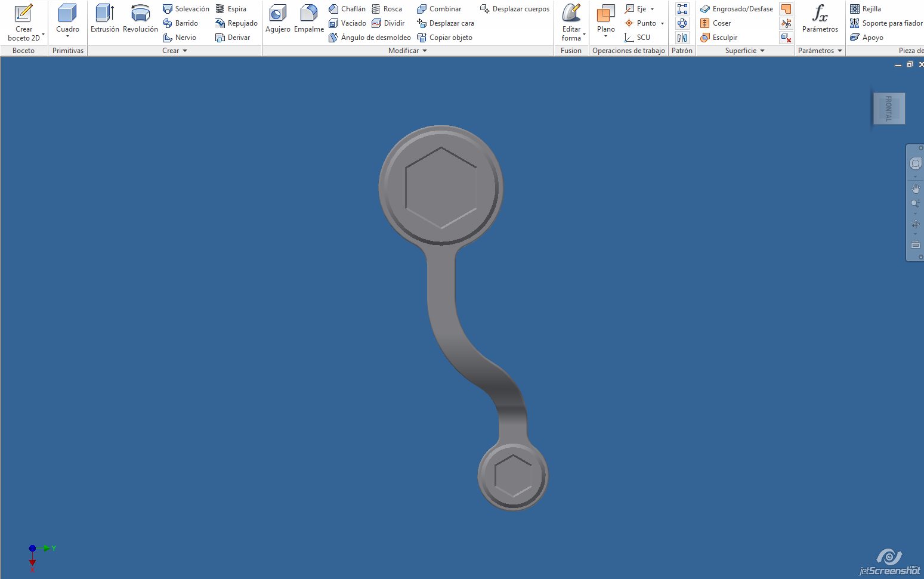Open the Superficie panel dropdown
The image size is (924, 579).
[762, 51]
